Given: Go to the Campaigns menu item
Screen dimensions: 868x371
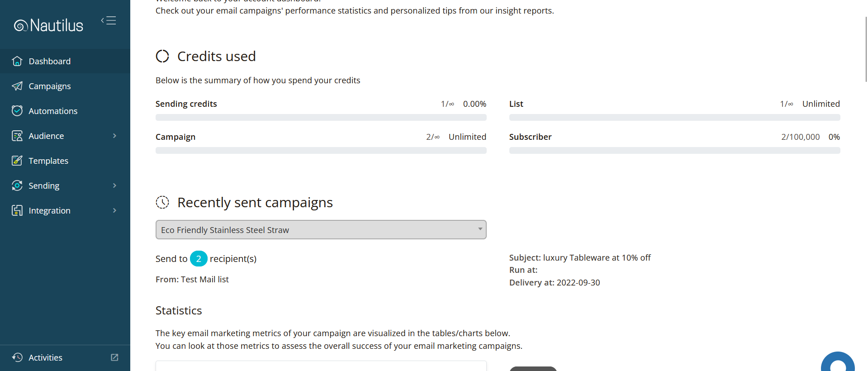Looking at the screenshot, I should point(50,86).
